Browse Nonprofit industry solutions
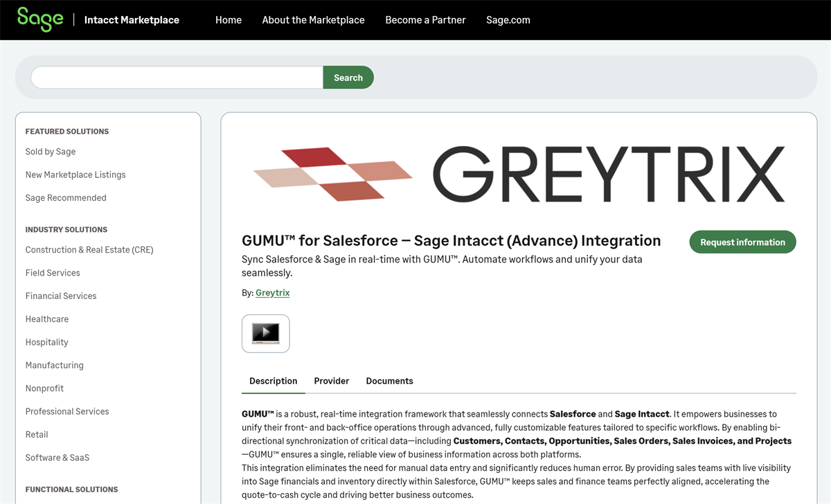Screen dimensions: 831x504 point(44,388)
